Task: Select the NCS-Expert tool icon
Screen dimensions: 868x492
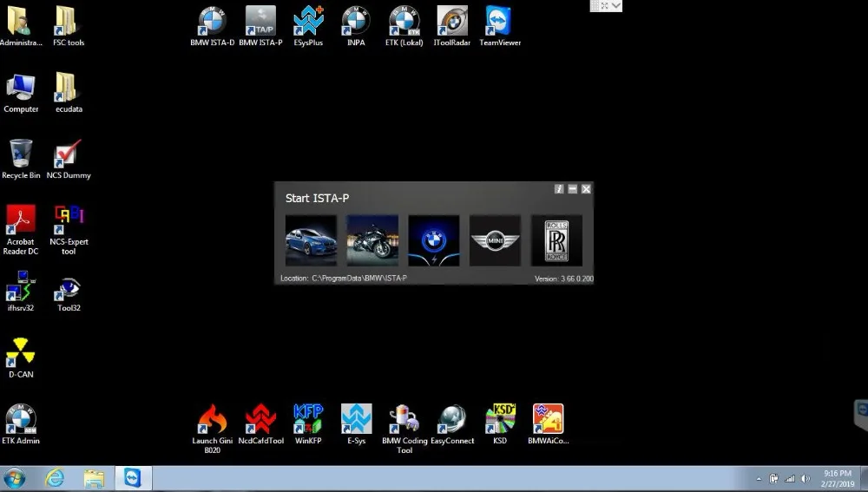Action: pyautogui.click(x=69, y=230)
